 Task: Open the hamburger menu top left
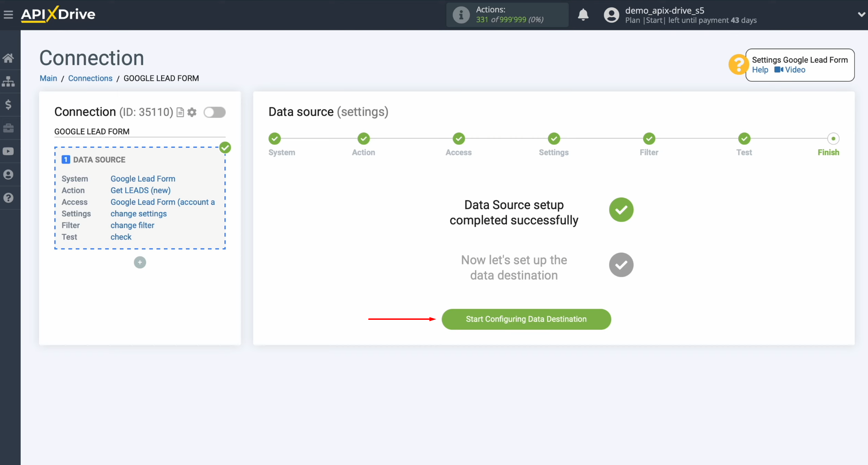[x=8, y=14]
